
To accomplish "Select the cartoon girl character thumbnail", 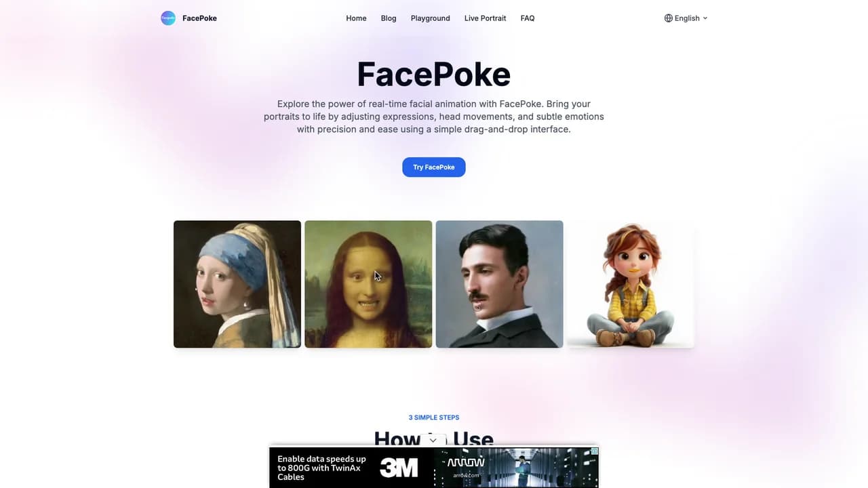I will click(630, 284).
